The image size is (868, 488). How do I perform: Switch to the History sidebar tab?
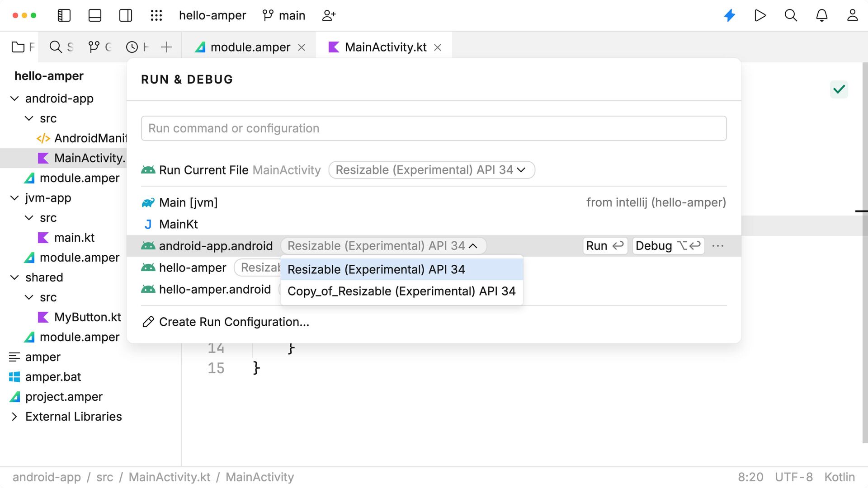[x=137, y=47]
